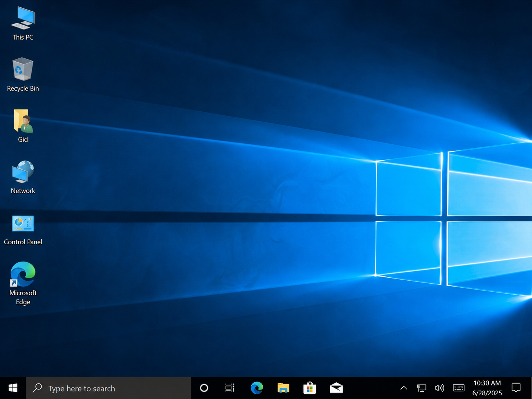Click the Type here to search box

[109, 388]
